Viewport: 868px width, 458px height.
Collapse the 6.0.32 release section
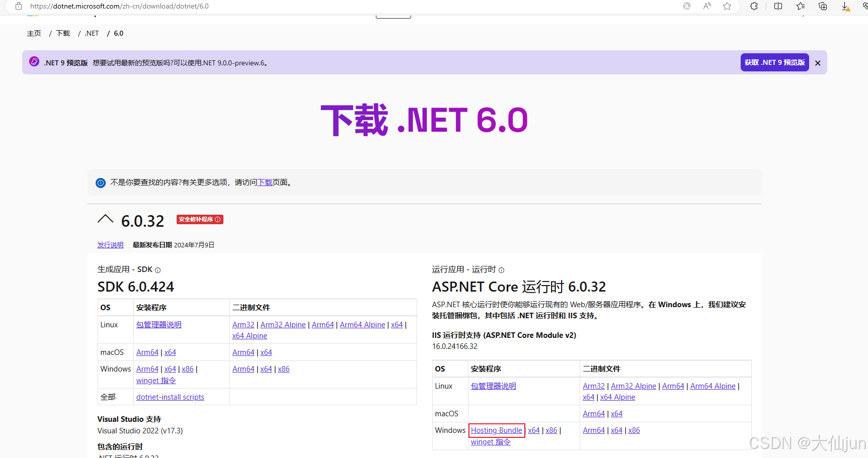105,218
